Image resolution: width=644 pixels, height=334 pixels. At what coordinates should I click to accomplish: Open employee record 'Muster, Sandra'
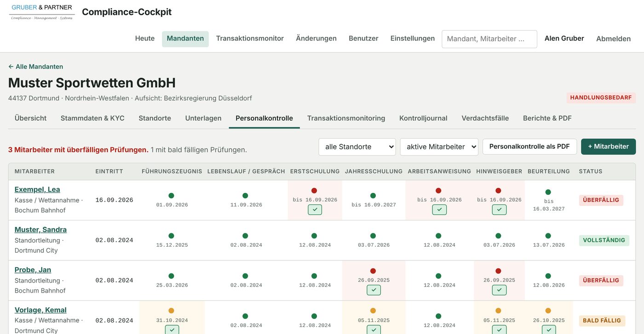(x=40, y=230)
